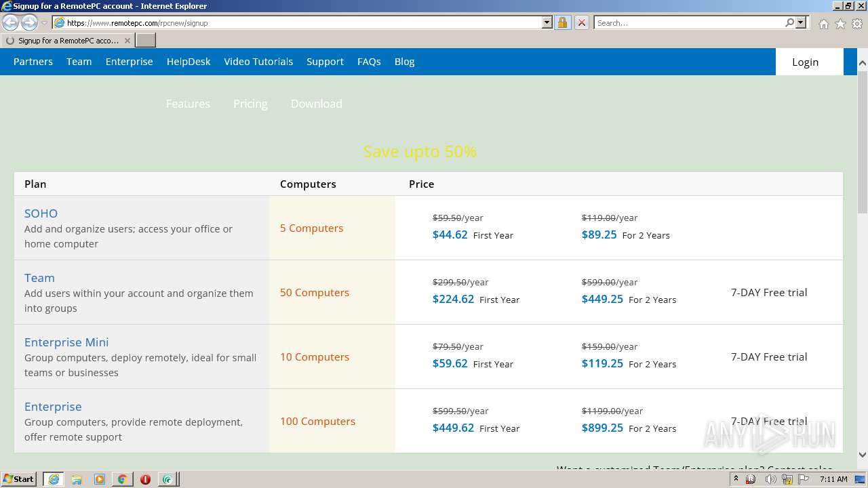This screenshot has width=868, height=488.
Task: Open the Blog link
Action: coord(404,62)
